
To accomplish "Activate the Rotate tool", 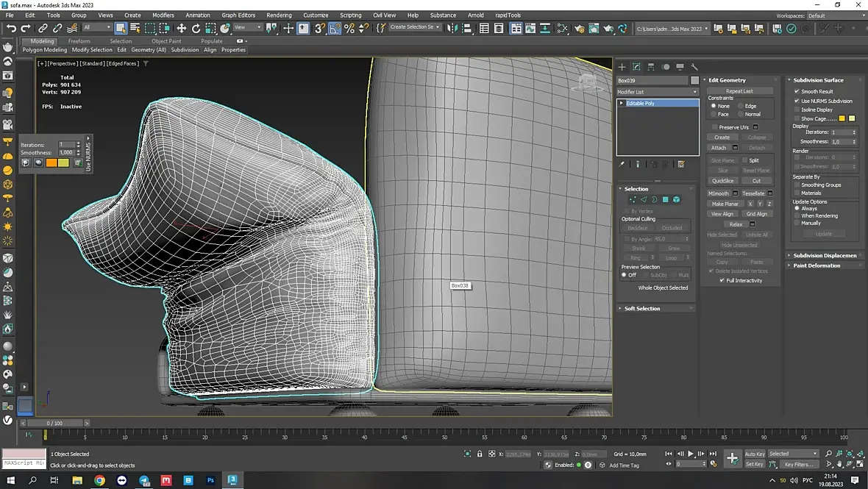I will pyautogui.click(x=196, y=28).
